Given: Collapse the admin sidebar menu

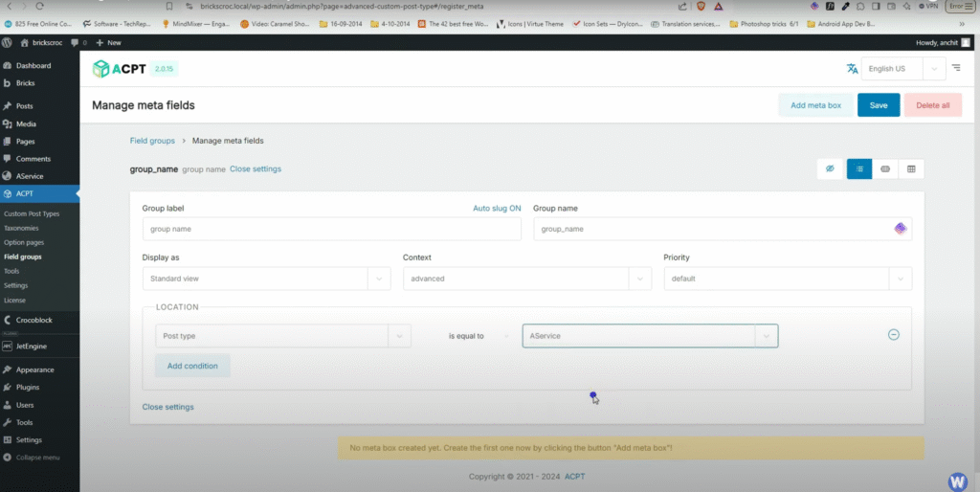Looking at the screenshot, I should tap(32, 458).
